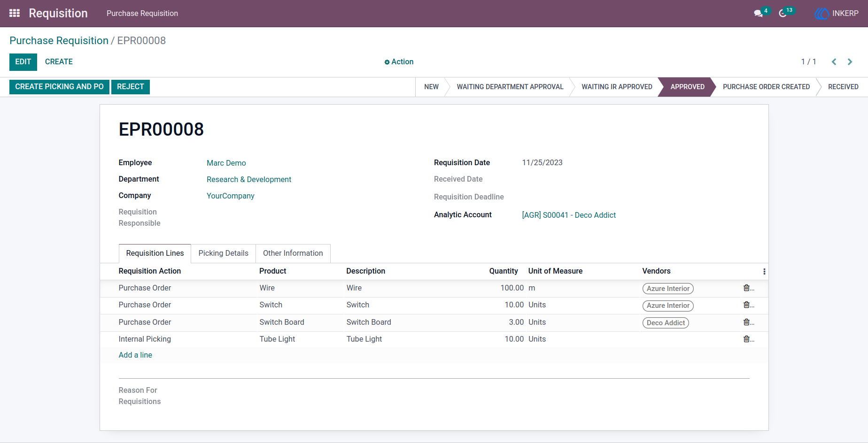Open YourCompany company link
Screen dimensions: 868x443
(x=231, y=196)
